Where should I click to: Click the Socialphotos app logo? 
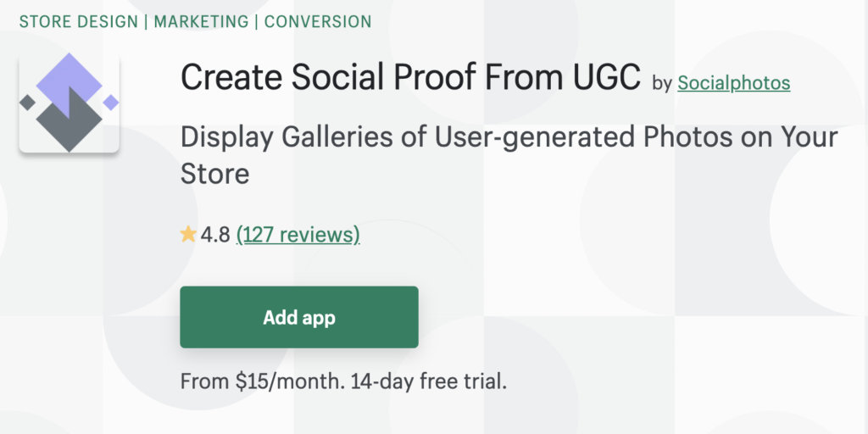pyautogui.click(x=69, y=103)
